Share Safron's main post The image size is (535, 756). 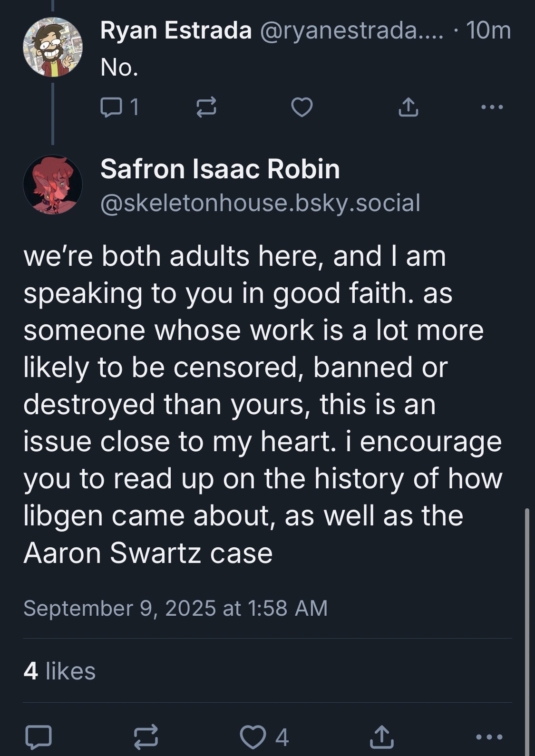tap(381, 737)
